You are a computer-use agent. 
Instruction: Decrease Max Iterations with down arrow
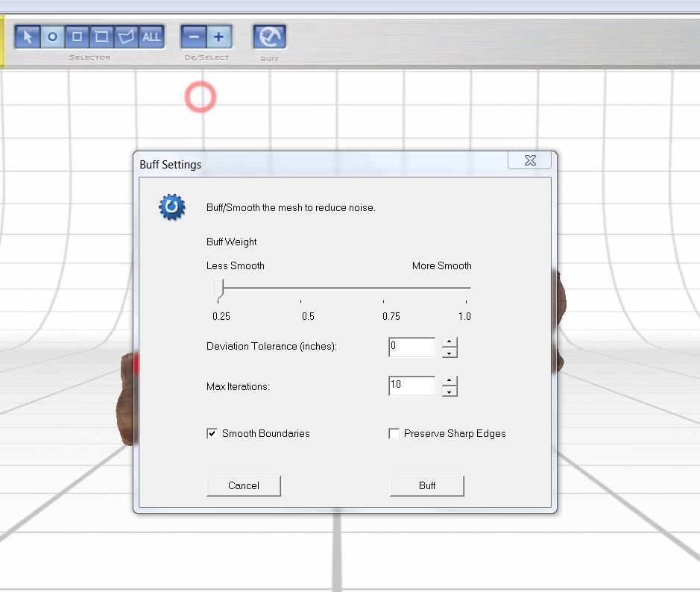point(450,391)
